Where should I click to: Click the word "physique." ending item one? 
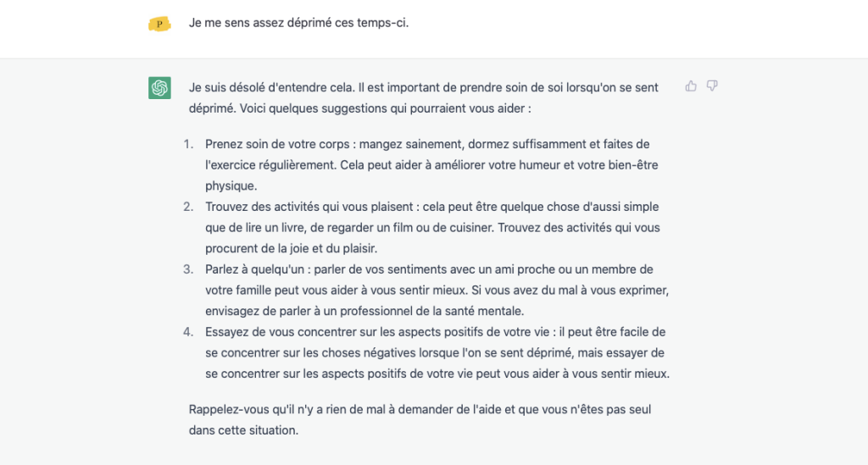point(231,185)
